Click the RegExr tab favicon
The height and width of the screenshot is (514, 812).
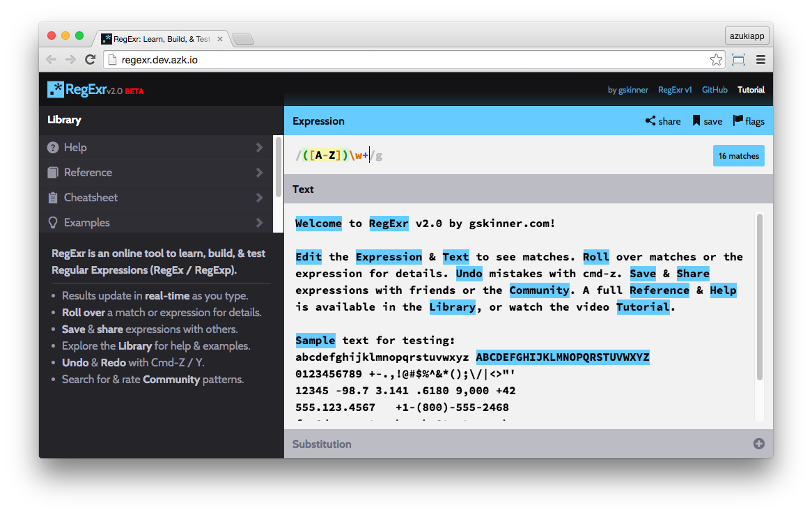(x=106, y=39)
